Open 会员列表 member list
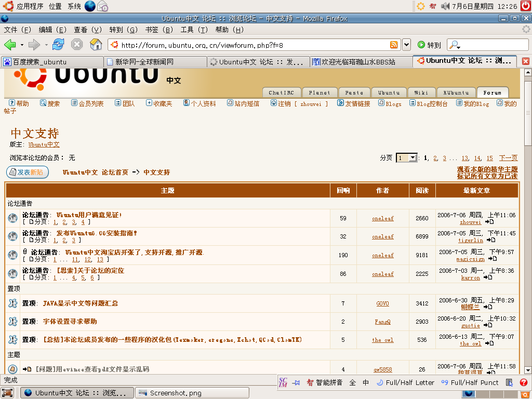The image size is (532, 399). point(87,103)
